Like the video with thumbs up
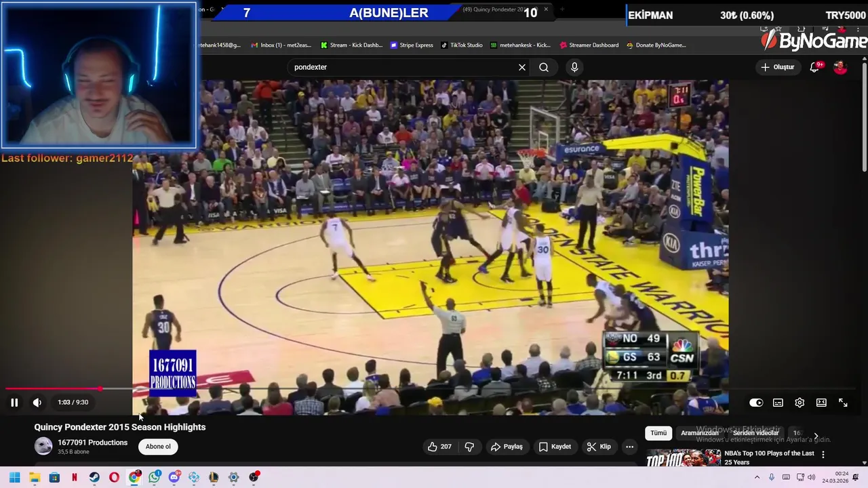The width and height of the screenshot is (868, 488). 439,447
